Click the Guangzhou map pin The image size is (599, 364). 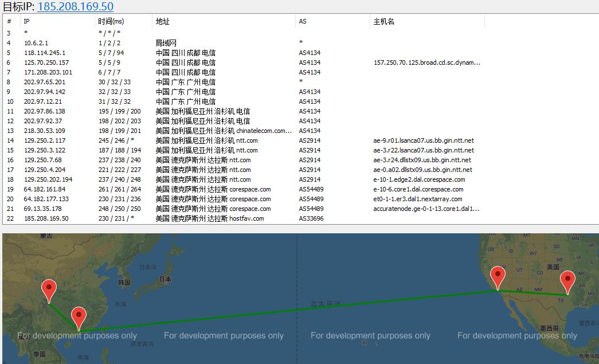point(79,319)
